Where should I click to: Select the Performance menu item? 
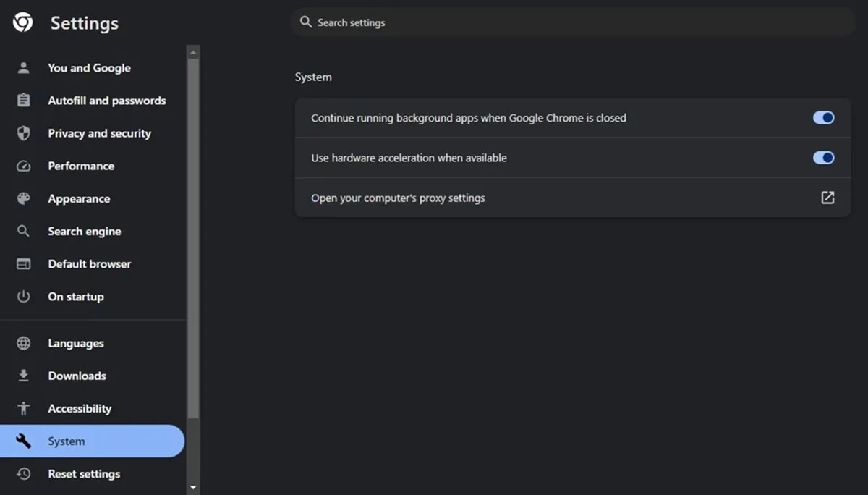coord(93,166)
